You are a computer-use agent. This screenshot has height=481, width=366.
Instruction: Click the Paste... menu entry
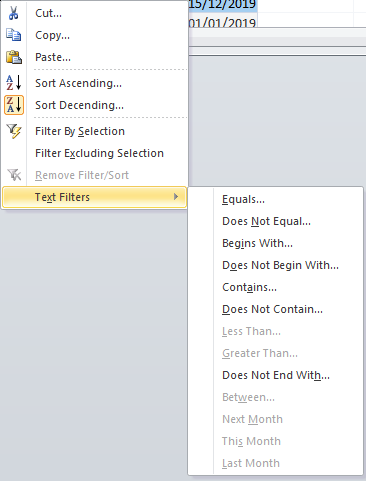pos(53,57)
